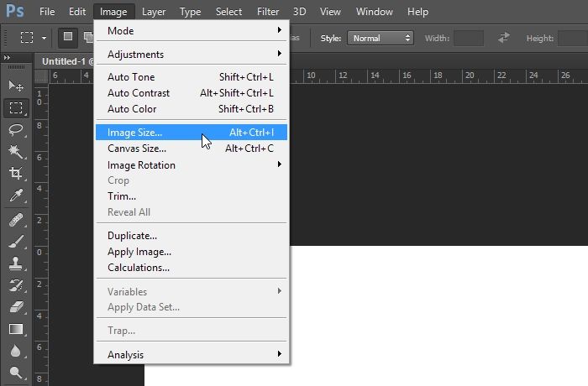The height and width of the screenshot is (386, 588).
Task: Open the File menu
Action: point(47,12)
